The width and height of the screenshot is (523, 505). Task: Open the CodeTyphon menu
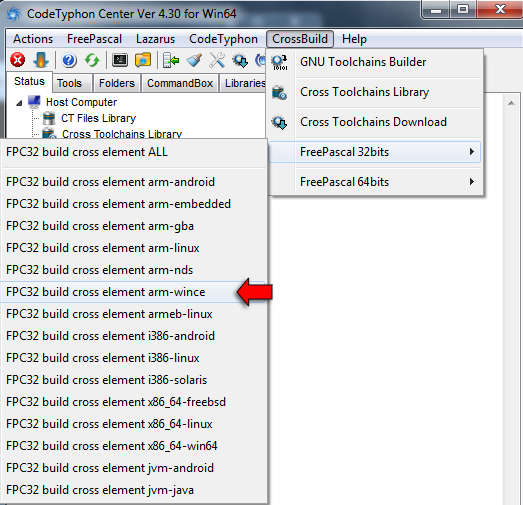[223, 39]
